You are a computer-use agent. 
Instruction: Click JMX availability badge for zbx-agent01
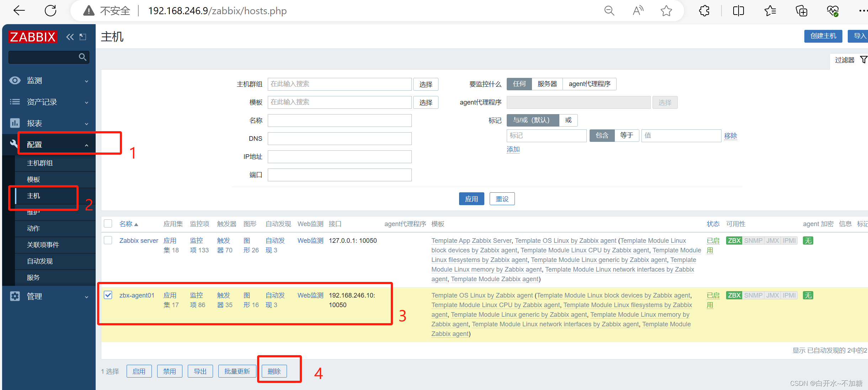[772, 295]
